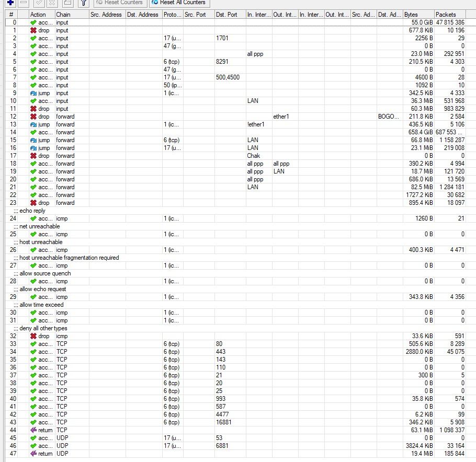Click the Src. Port column header
This screenshot has width=476, height=462.
point(199,15)
